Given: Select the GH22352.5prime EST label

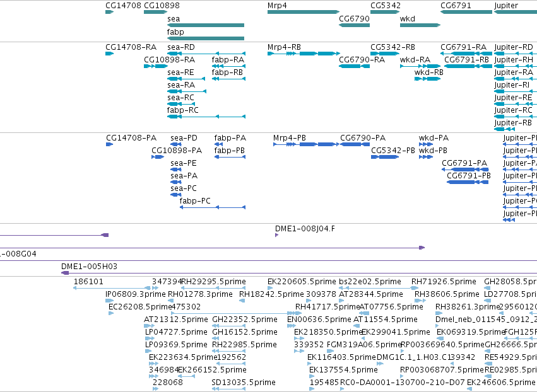Looking at the screenshot, I should [x=245, y=320].
